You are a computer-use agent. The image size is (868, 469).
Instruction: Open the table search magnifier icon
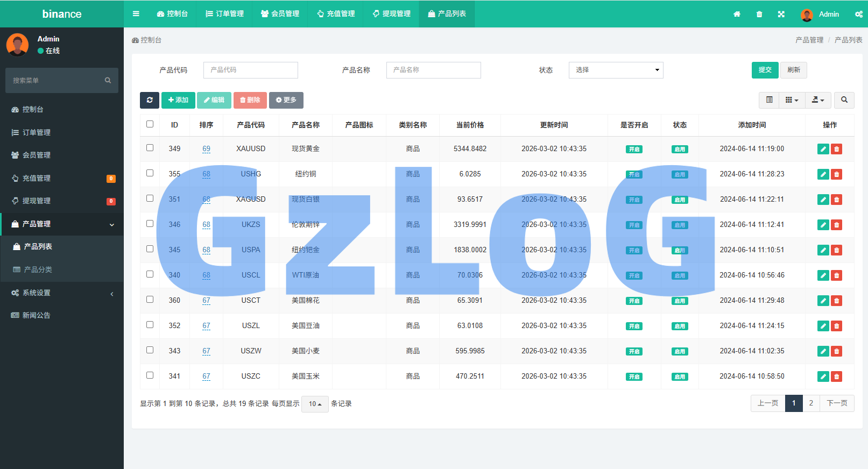[x=844, y=100]
